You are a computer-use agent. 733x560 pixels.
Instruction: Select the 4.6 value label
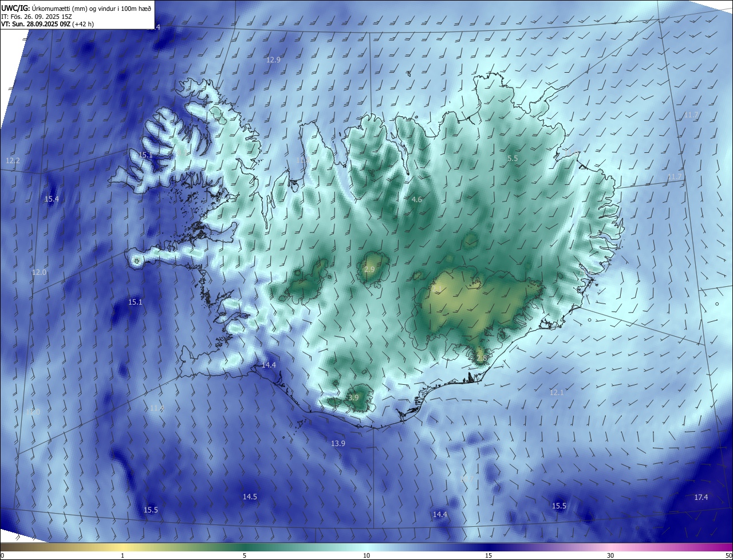point(417,200)
